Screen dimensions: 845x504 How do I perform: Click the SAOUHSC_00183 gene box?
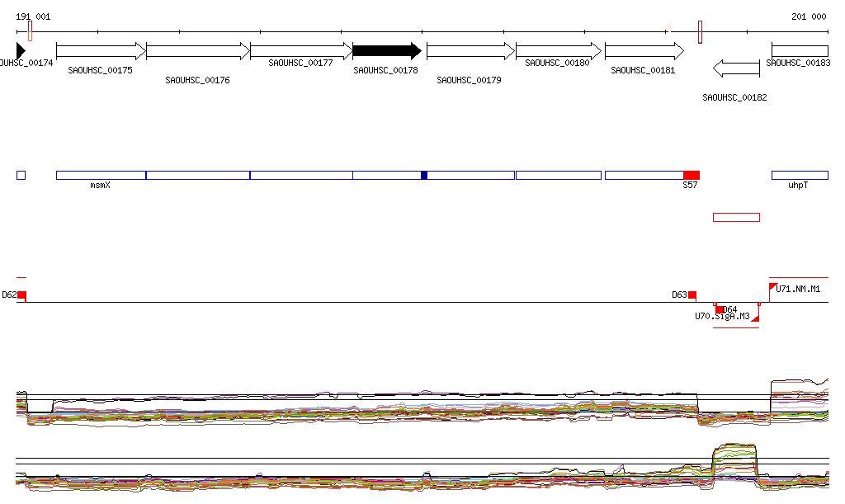(800, 51)
